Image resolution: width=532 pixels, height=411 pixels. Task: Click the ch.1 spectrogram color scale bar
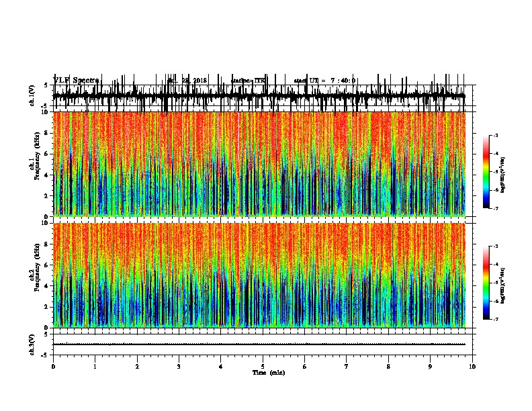click(486, 172)
